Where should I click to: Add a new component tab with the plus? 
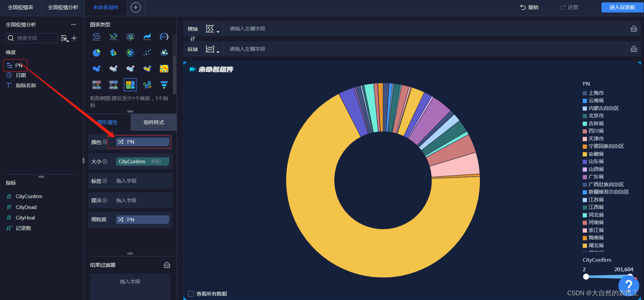pyautogui.click(x=136, y=7)
